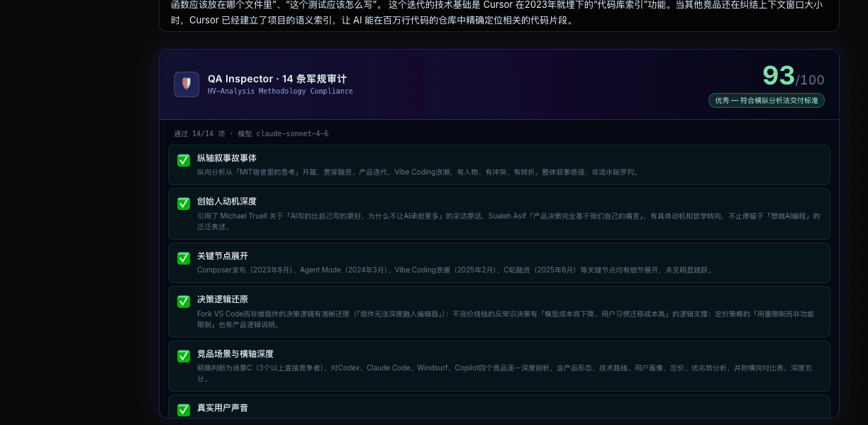
Task: Expand the 纵轴叙事故事体 audit item title
Action: tap(227, 158)
